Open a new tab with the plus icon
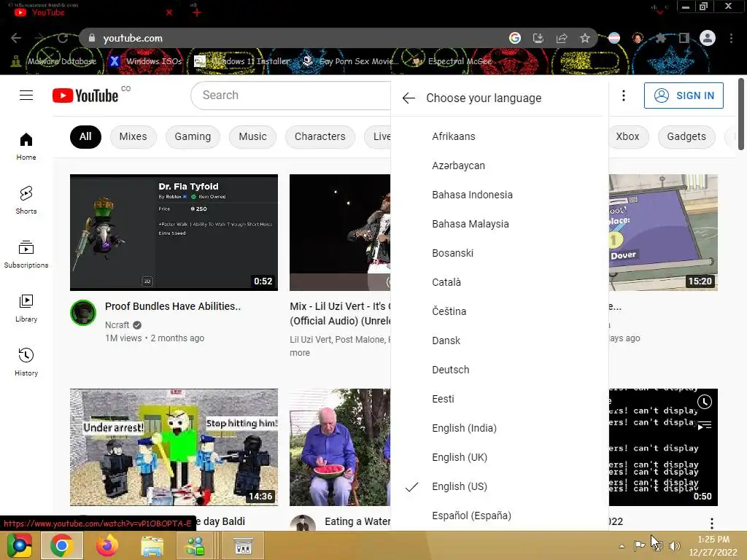The height and width of the screenshot is (560, 747). pyautogui.click(x=197, y=12)
